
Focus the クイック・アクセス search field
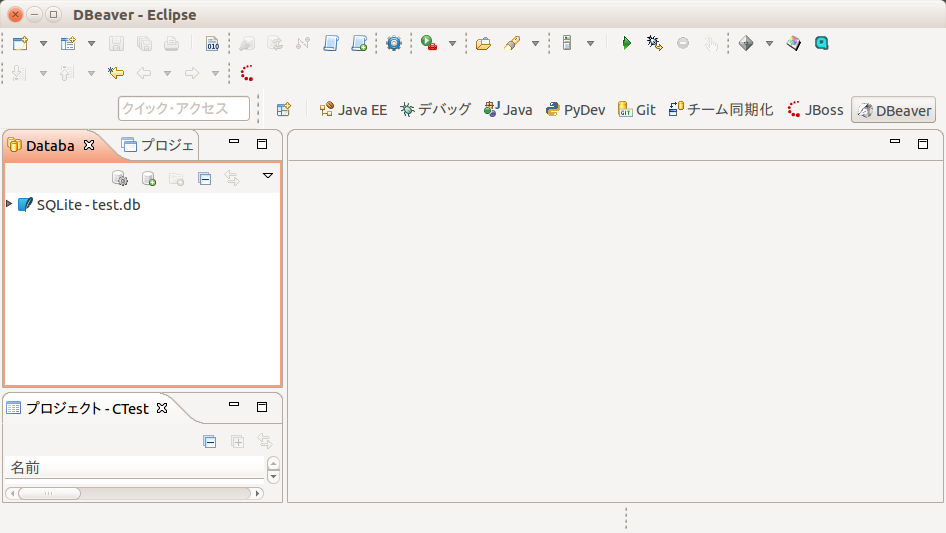[x=184, y=109]
